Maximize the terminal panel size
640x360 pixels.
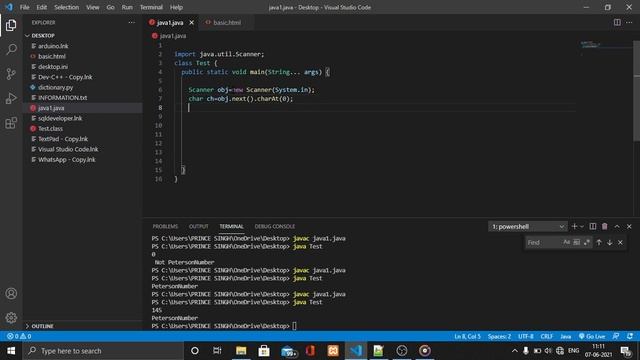[x=617, y=226]
